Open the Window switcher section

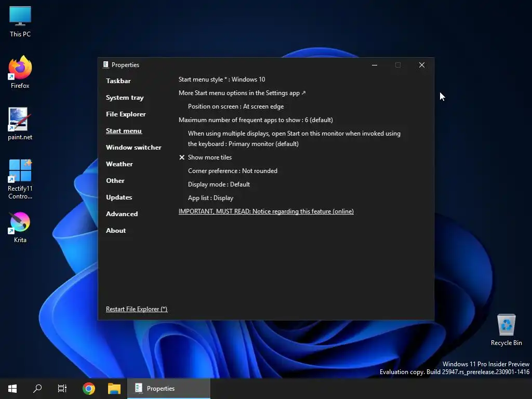(x=134, y=147)
